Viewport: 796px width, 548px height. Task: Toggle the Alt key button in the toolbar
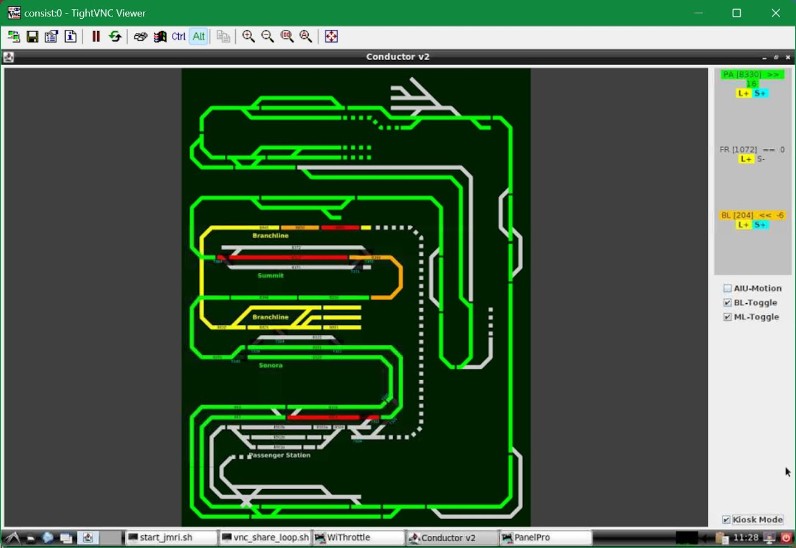click(x=198, y=37)
